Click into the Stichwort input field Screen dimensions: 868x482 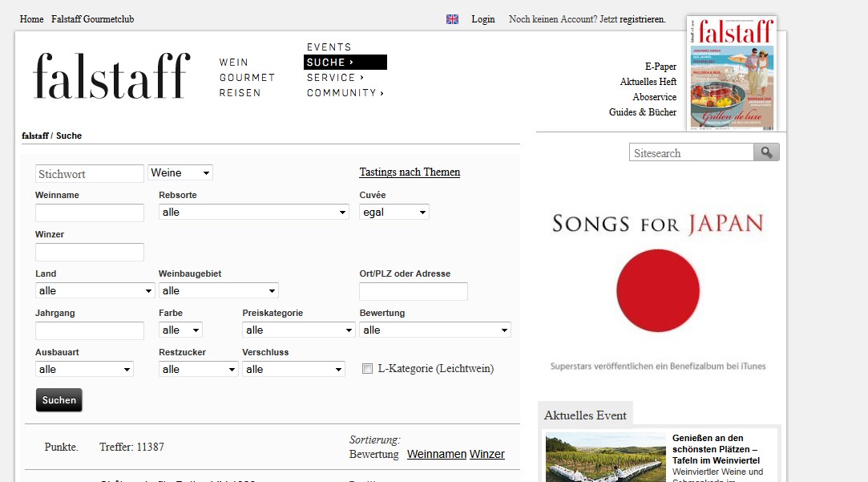pos(90,174)
